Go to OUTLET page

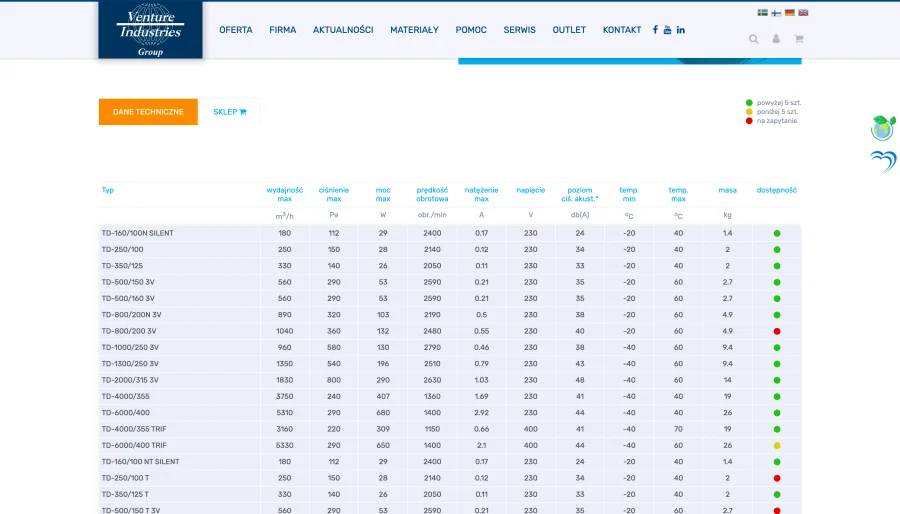tap(569, 30)
